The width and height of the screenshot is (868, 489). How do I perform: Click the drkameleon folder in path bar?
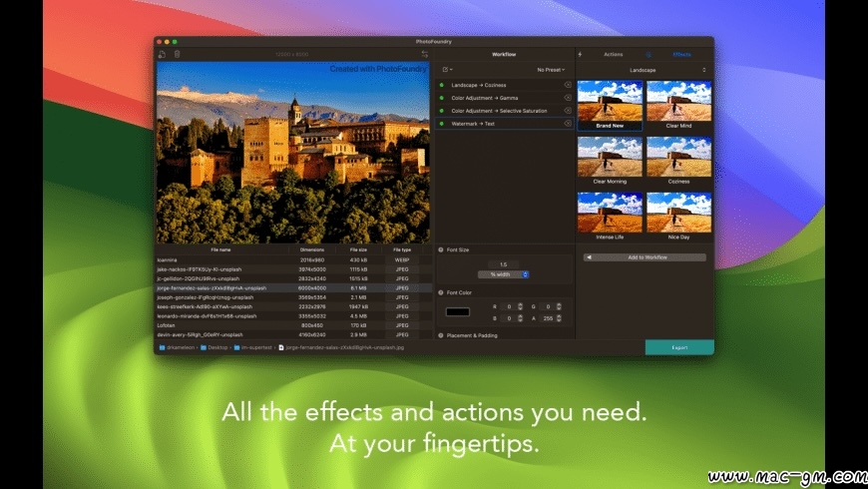click(177, 347)
